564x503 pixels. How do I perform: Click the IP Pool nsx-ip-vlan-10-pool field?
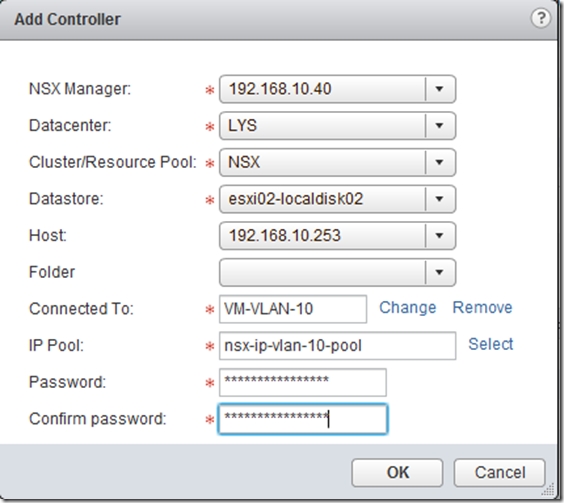337,346
